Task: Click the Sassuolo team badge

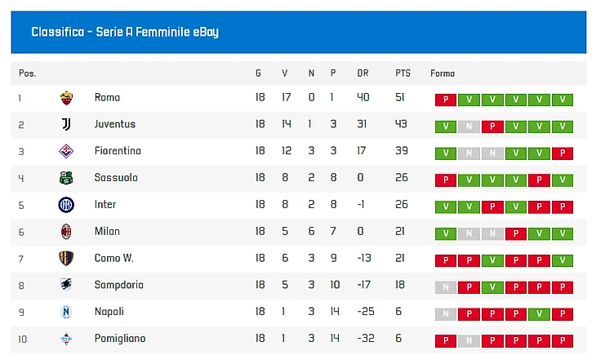Action: pos(66,178)
